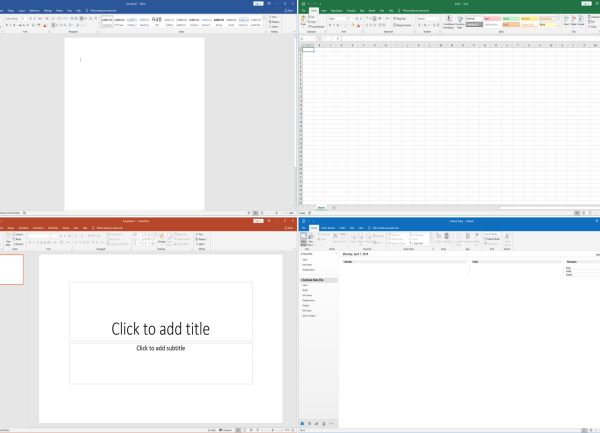Open Excel Name Box dropdown

point(315,38)
